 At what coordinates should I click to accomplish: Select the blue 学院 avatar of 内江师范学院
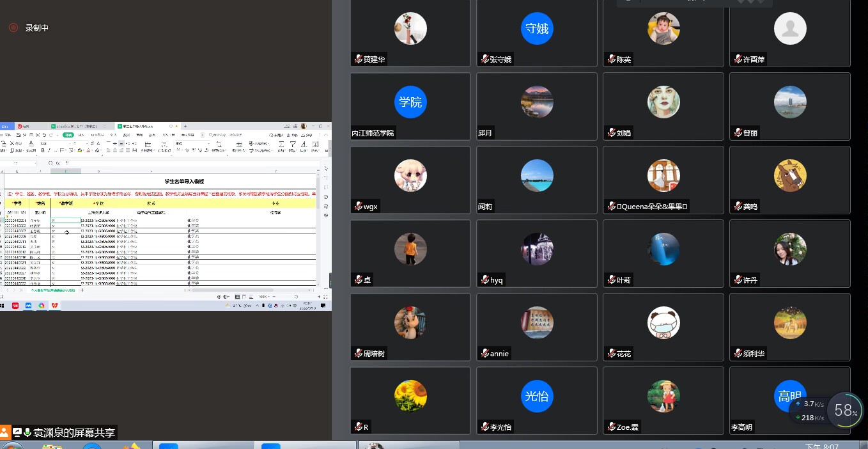(410, 102)
